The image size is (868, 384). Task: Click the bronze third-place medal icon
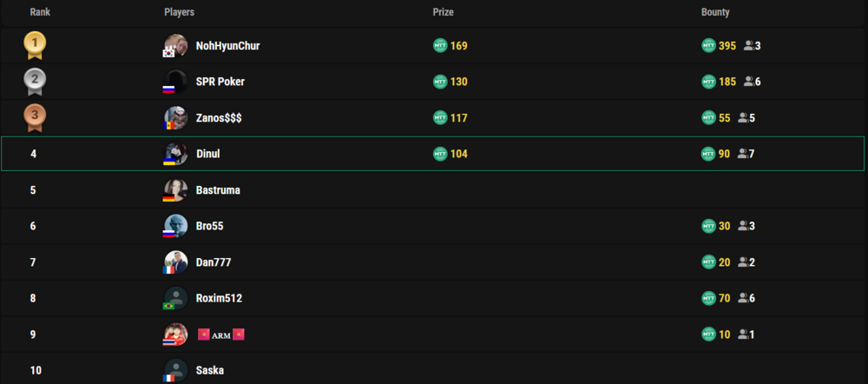35,118
